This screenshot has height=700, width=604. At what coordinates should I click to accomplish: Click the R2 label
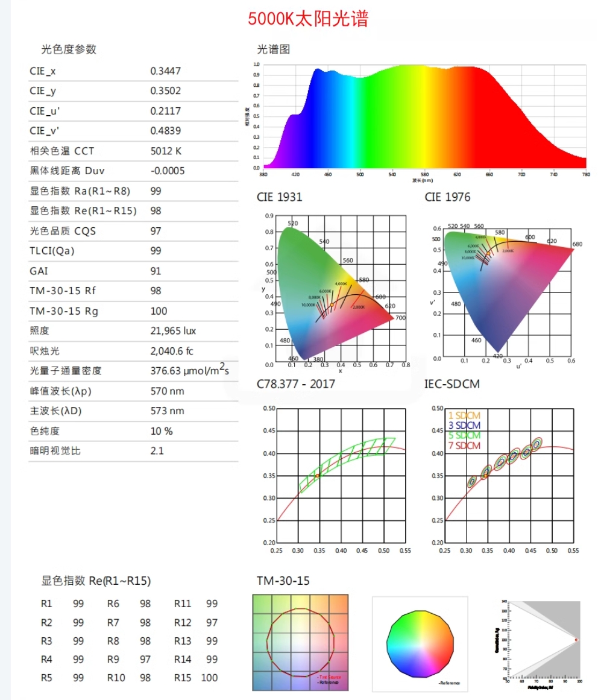pos(46,622)
